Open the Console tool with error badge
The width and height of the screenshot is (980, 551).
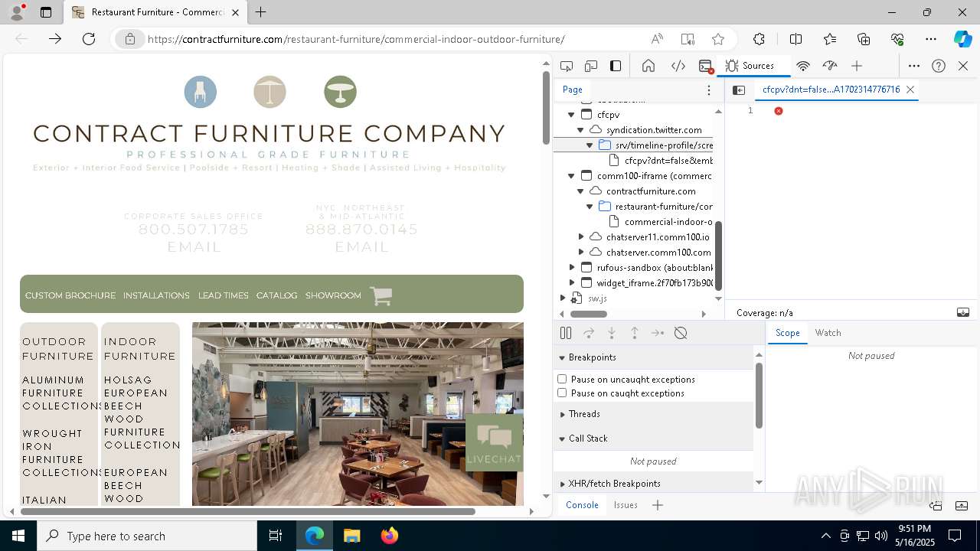706,66
